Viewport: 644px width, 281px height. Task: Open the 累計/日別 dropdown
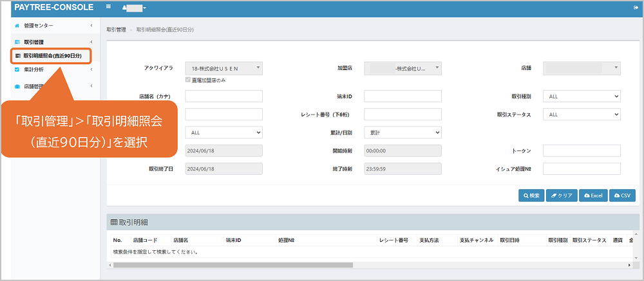click(x=402, y=132)
